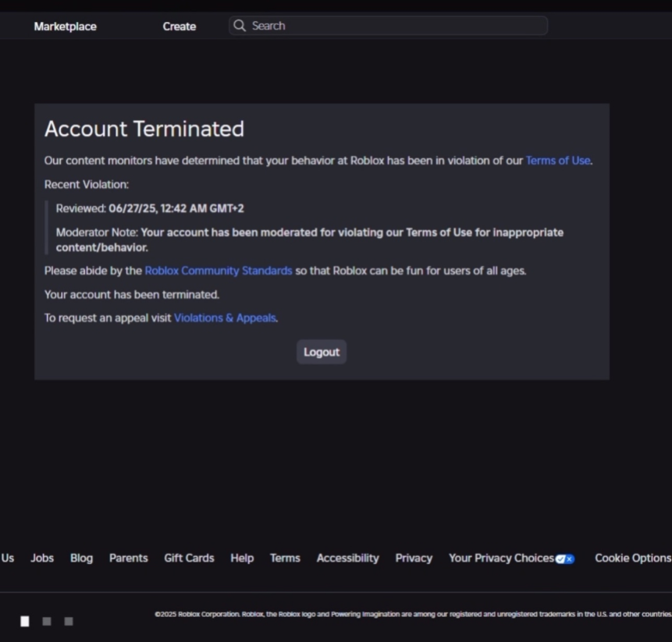672x642 pixels.
Task: Open the Parents footer link
Action: (129, 558)
